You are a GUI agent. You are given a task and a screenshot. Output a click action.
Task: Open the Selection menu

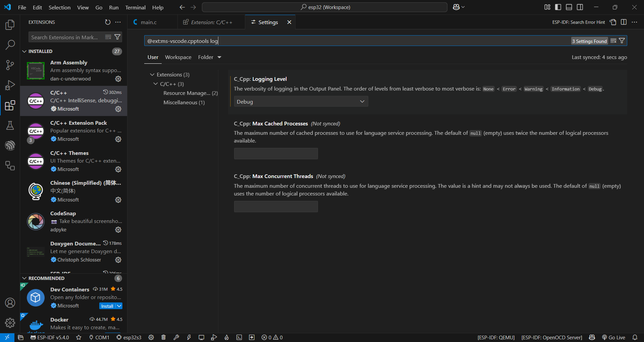(59, 7)
